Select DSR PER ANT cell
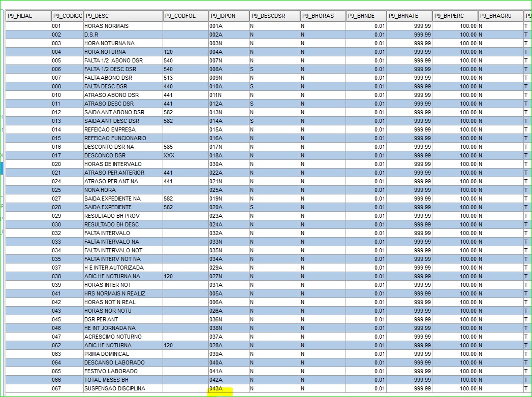Viewport: 532px width, 397px height. click(123, 320)
